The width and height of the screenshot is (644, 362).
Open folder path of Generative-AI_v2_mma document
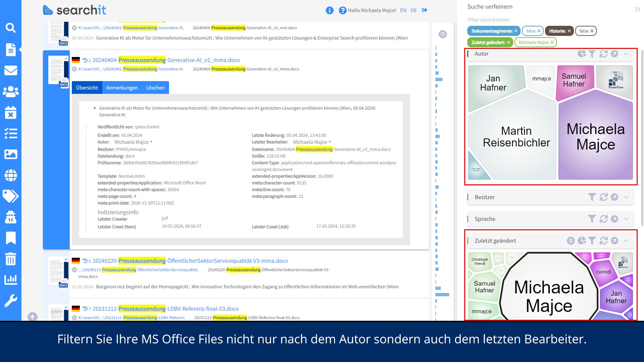(131, 69)
